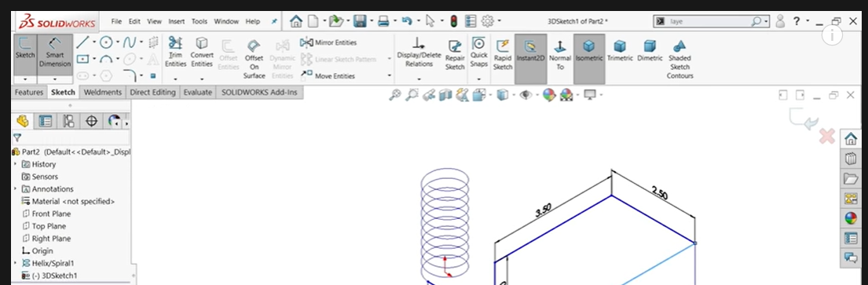
Task: Open the Insert menu
Action: click(x=177, y=21)
